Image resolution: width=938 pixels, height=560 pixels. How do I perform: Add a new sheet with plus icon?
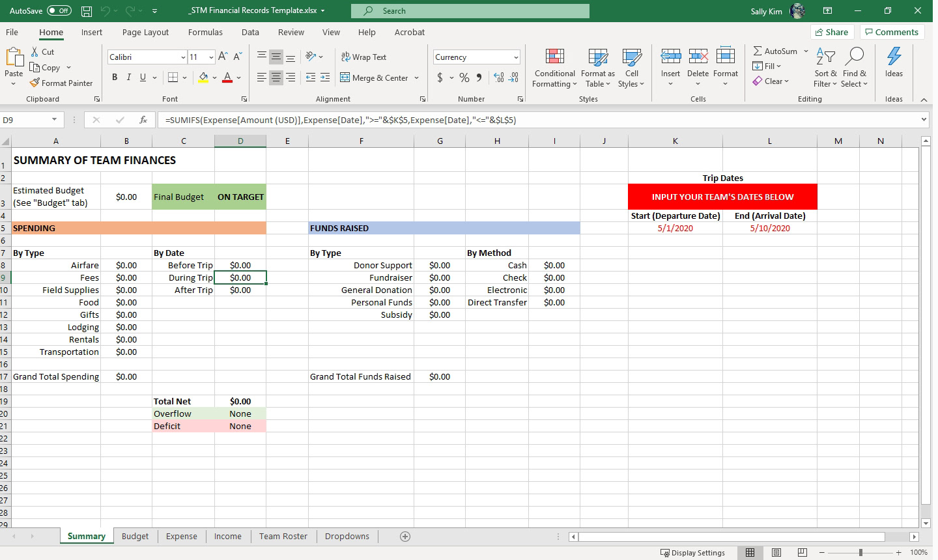click(405, 536)
